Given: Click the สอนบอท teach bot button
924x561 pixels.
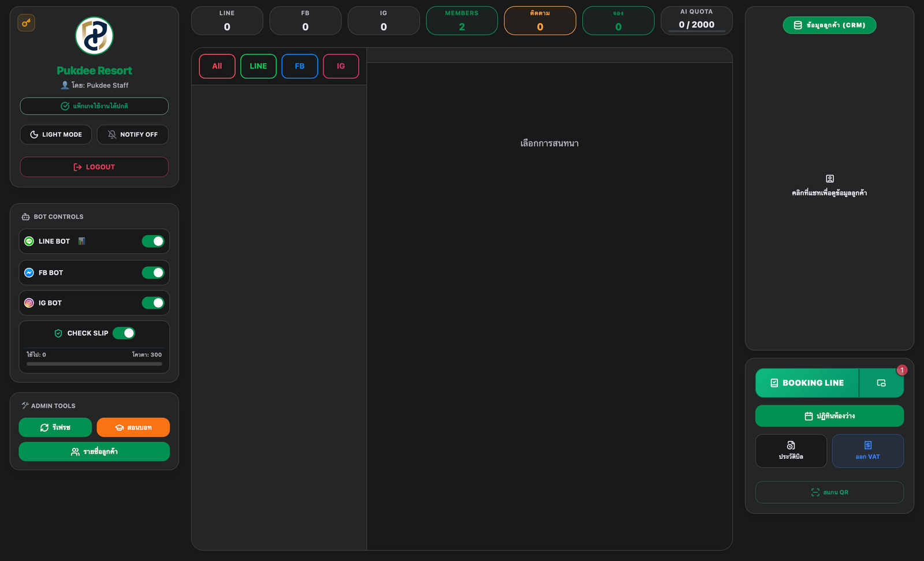Looking at the screenshot, I should (x=133, y=427).
